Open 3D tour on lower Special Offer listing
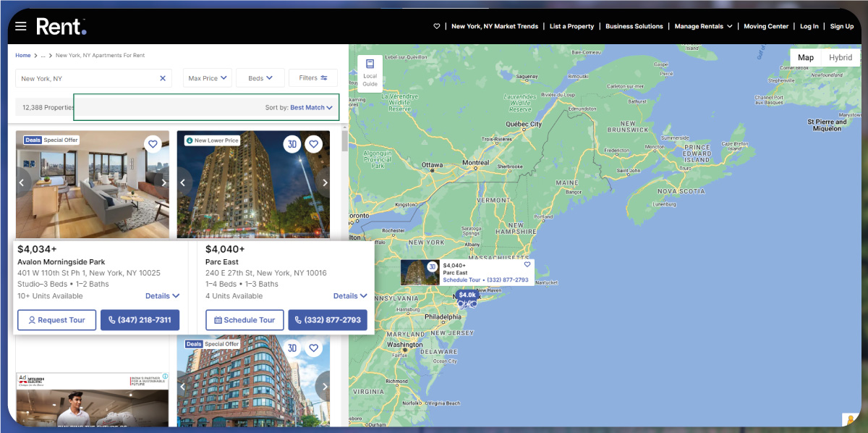Viewport: 868px width, 433px height. pyautogui.click(x=292, y=348)
